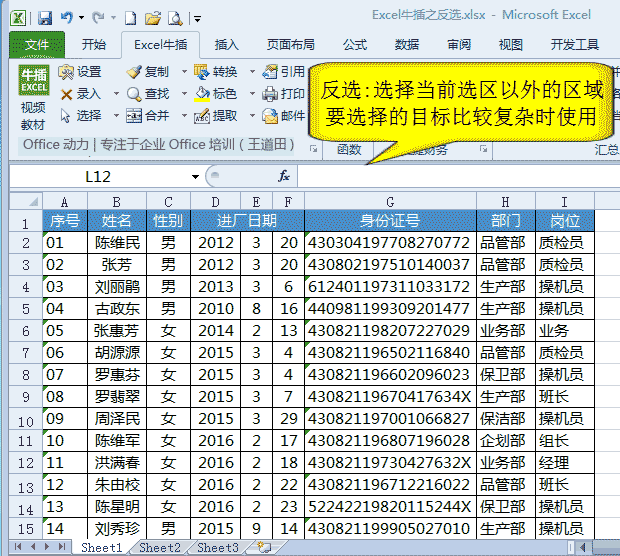Click the 身份证号 header cell
Screen dimensions: 620x556
[x=390, y=221]
